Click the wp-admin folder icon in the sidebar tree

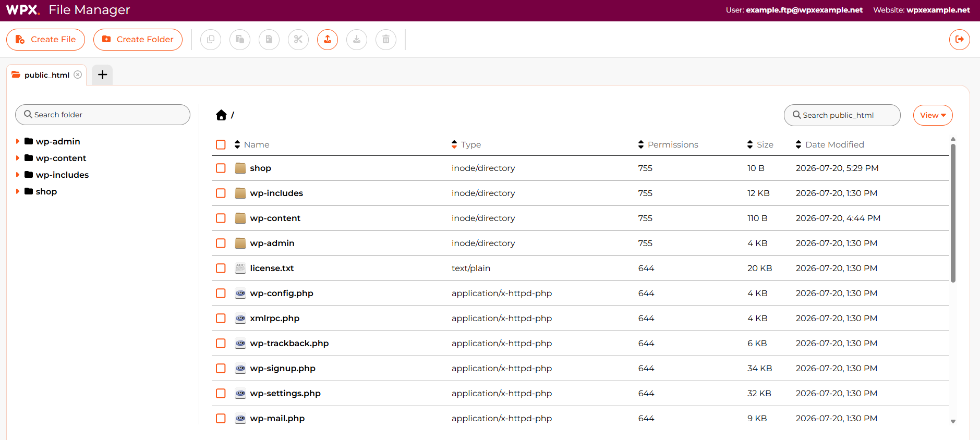coord(29,141)
